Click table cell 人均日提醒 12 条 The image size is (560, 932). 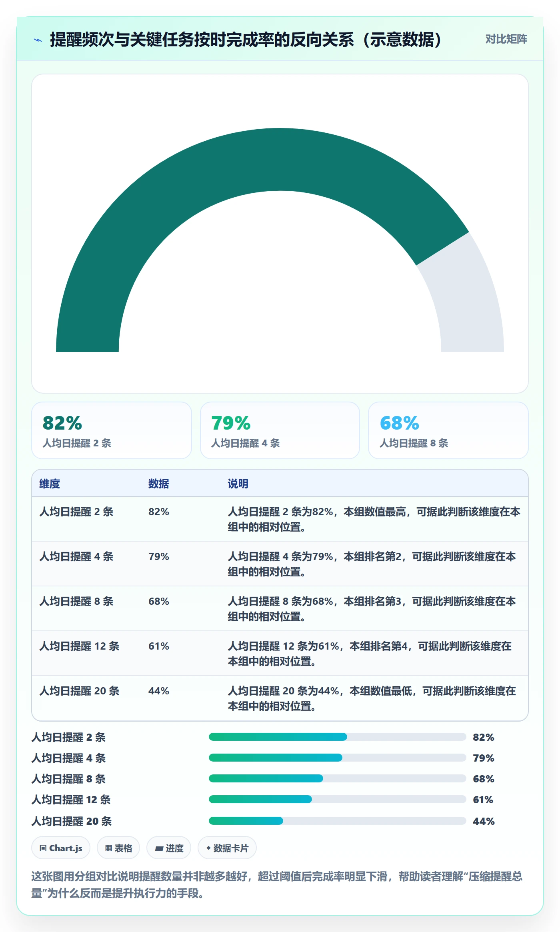point(79,646)
